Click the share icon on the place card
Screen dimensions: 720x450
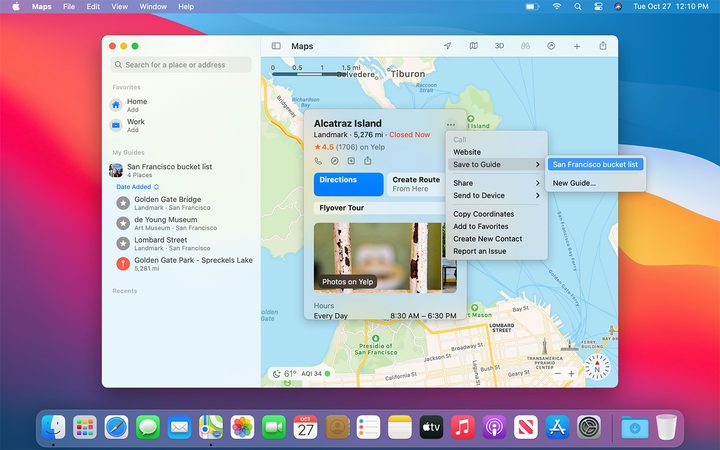point(368,160)
